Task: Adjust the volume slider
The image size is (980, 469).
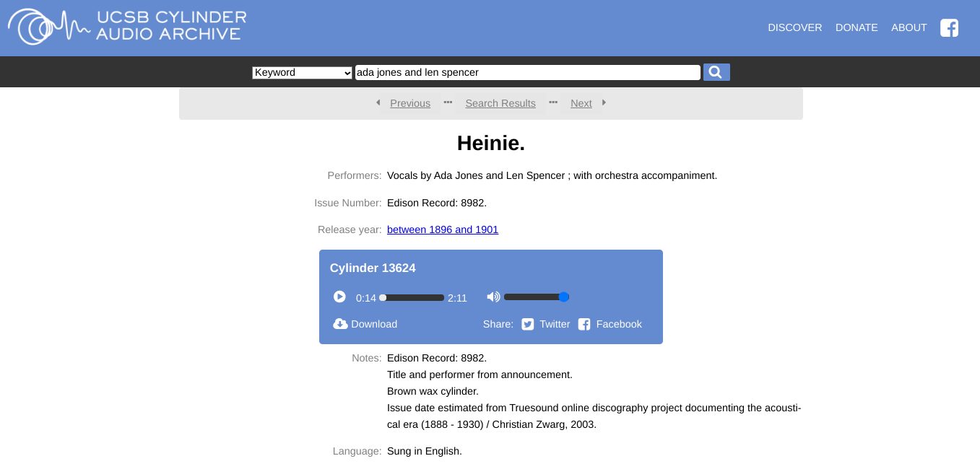Action: coord(536,297)
